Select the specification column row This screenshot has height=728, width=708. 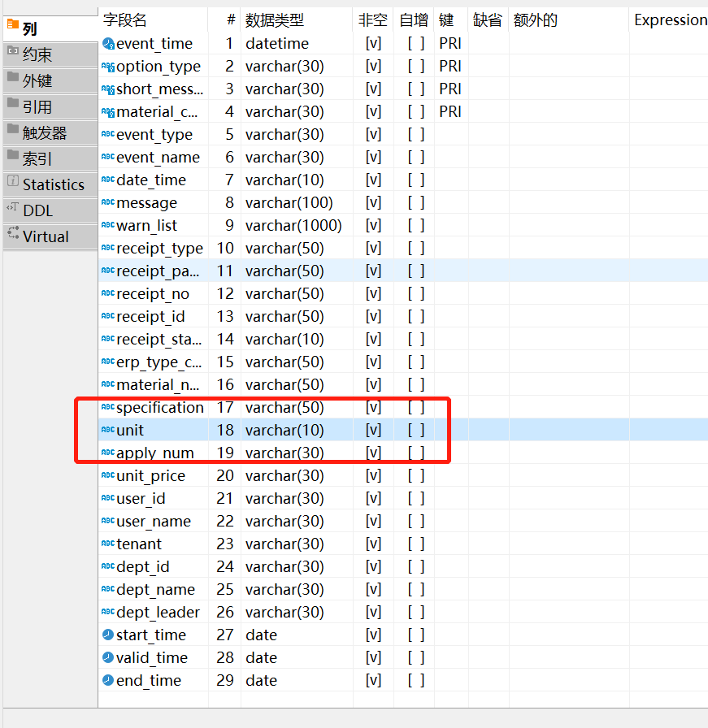click(x=159, y=407)
